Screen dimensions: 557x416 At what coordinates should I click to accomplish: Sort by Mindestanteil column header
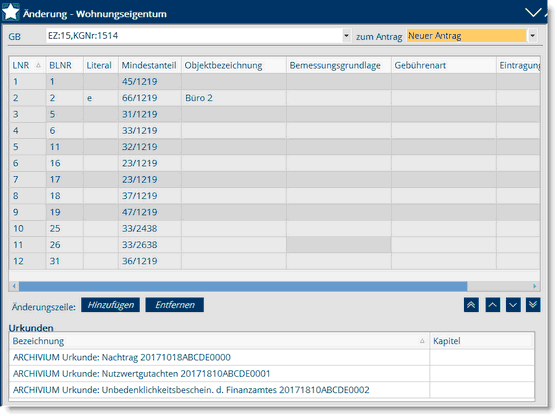pyautogui.click(x=149, y=65)
